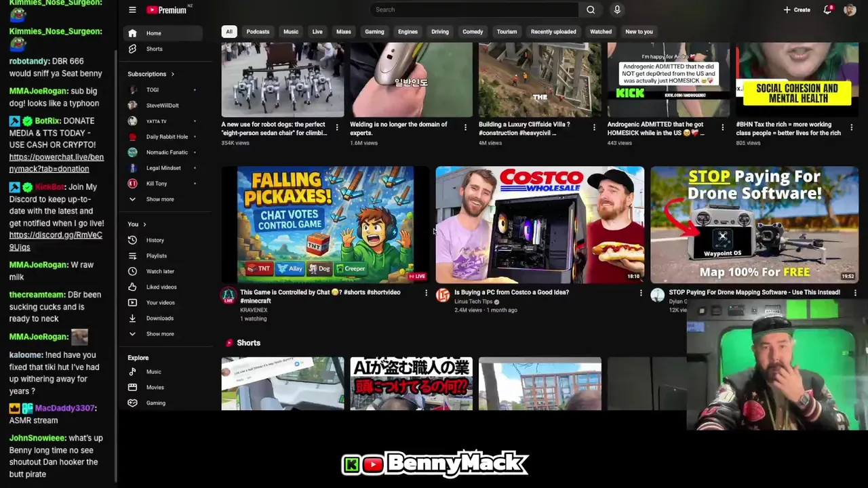Viewport: 868px width, 488px height.
Task: Open Watch later list
Action: pos(163,271)
